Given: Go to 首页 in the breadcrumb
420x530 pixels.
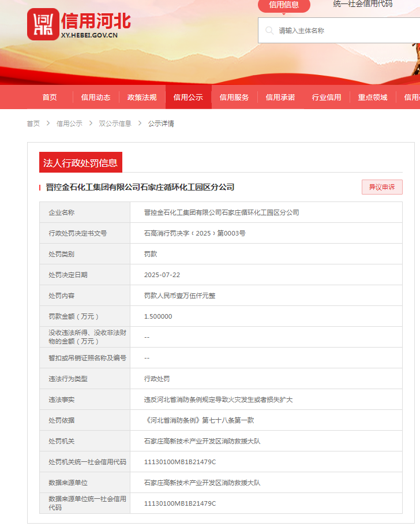Looking at the screenshot, I should 33,124.
